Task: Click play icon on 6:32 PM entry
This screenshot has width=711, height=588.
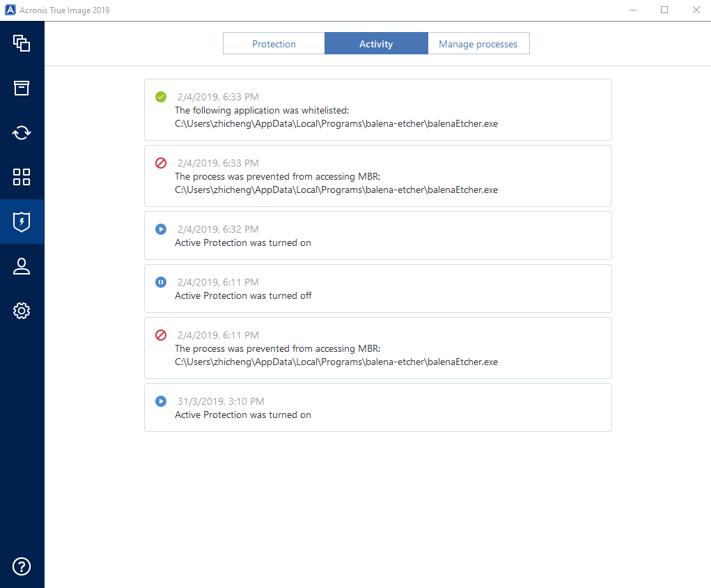Action: (161, 229)
